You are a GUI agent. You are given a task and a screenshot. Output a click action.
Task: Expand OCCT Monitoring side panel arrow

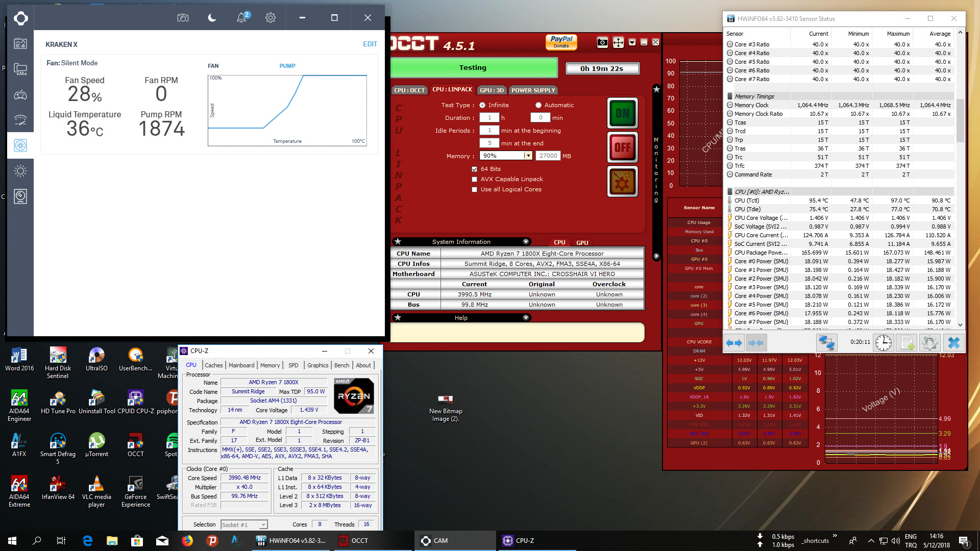656,256
